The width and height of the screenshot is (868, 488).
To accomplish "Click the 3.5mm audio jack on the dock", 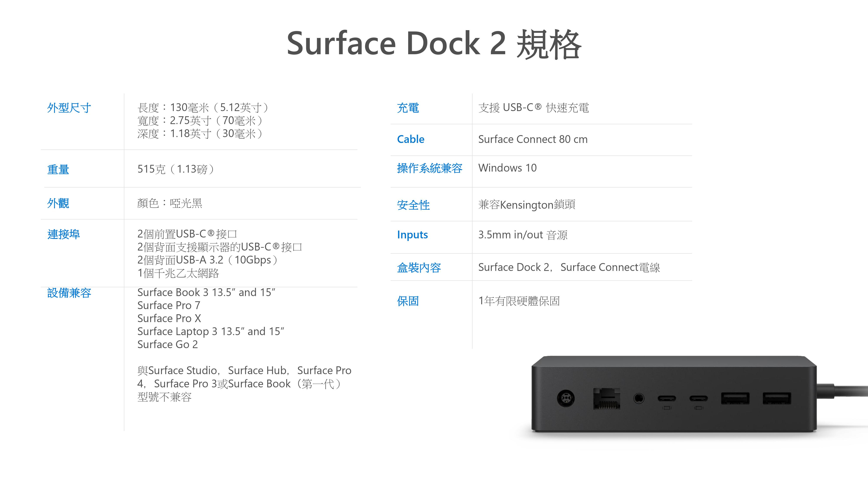I will [x=639, y=398].
